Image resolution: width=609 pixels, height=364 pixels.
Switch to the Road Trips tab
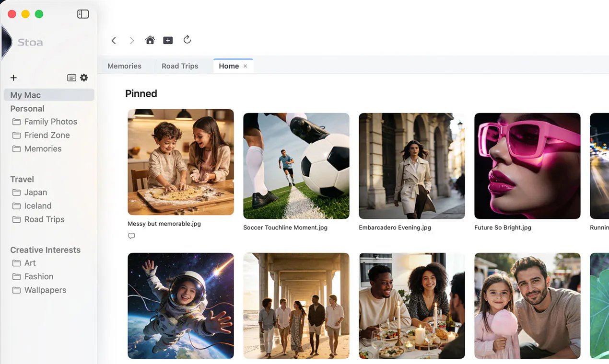click(180, 66)
